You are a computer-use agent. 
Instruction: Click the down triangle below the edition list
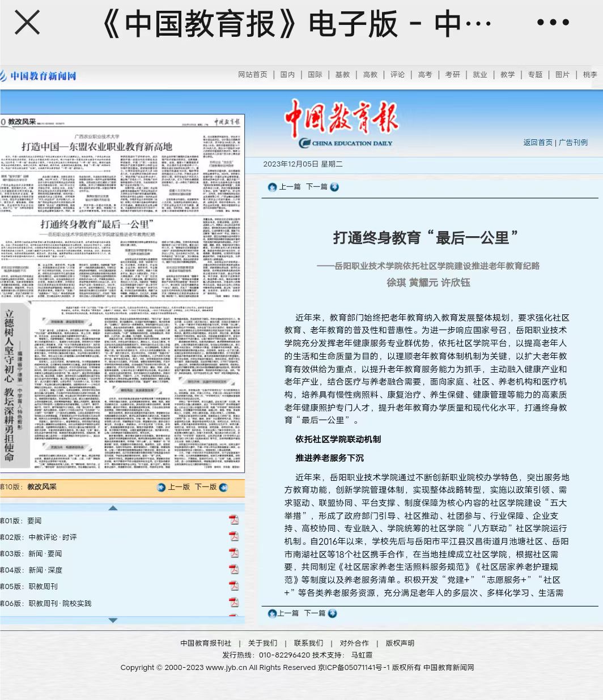pos(113,620)
